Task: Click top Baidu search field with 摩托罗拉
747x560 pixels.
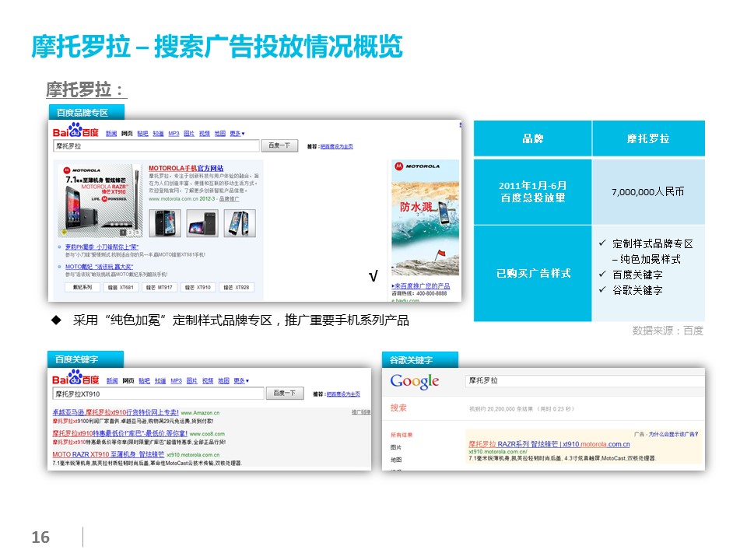Action: (x=156, y=145)
